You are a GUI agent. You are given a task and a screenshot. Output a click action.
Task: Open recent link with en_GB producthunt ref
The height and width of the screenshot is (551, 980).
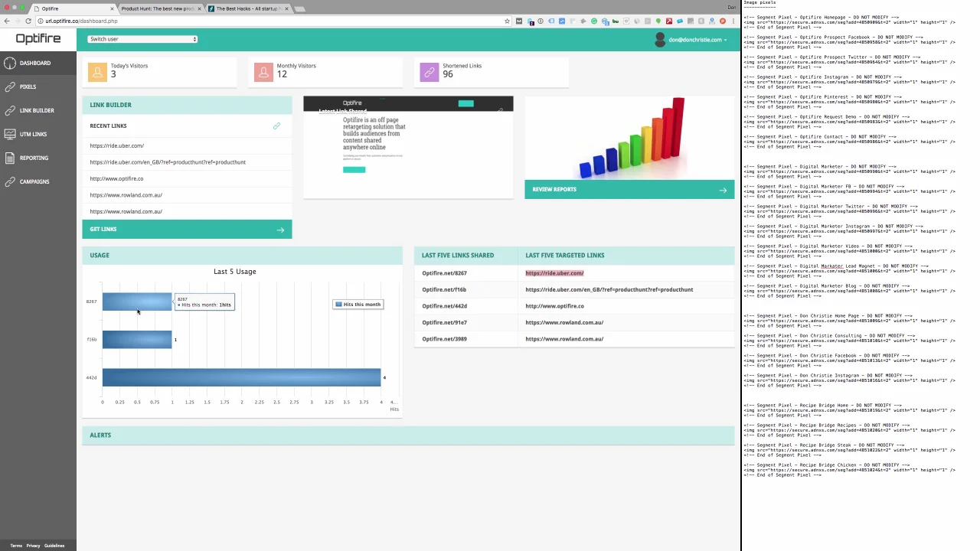[168, 162]
